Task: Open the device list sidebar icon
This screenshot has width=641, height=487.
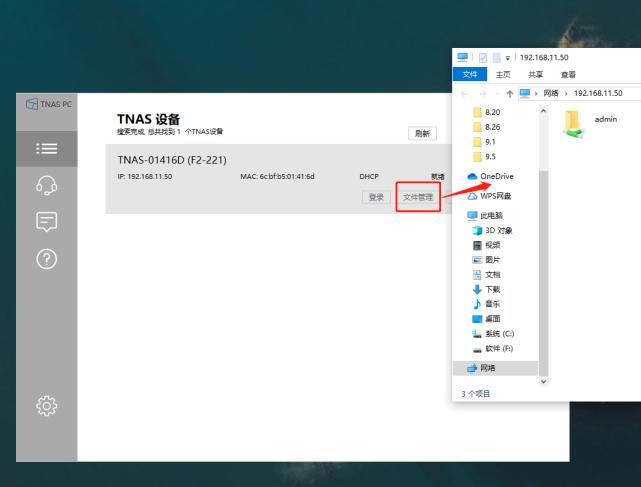Action: (46, 148)
